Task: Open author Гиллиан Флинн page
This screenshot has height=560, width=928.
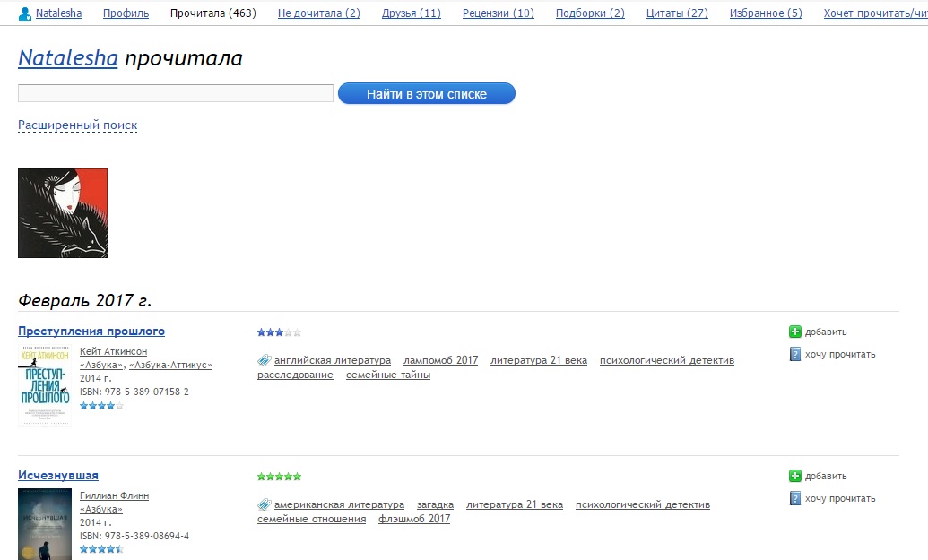Action: (114, 495)
